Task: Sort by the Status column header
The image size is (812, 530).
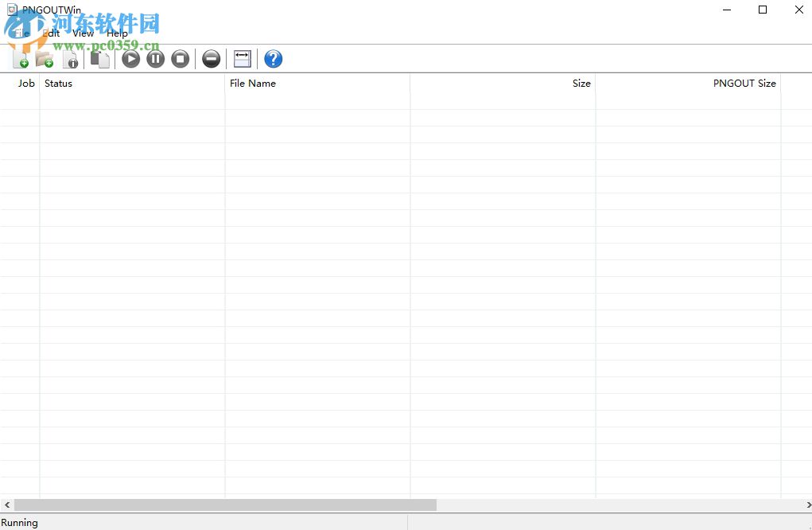Action: (132, 84)
